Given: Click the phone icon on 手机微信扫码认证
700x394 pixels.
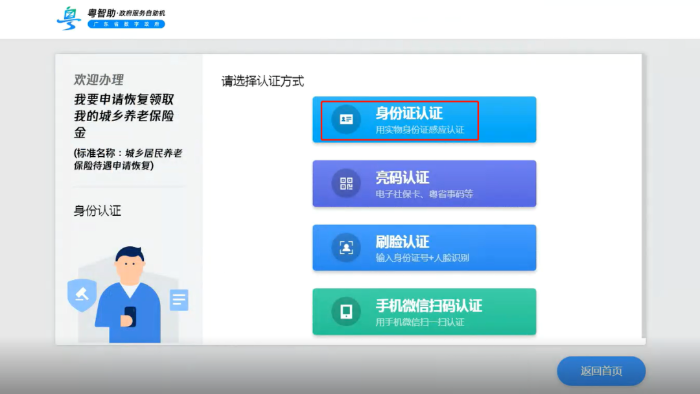Looking at the screenshot, I should (346, 311).
